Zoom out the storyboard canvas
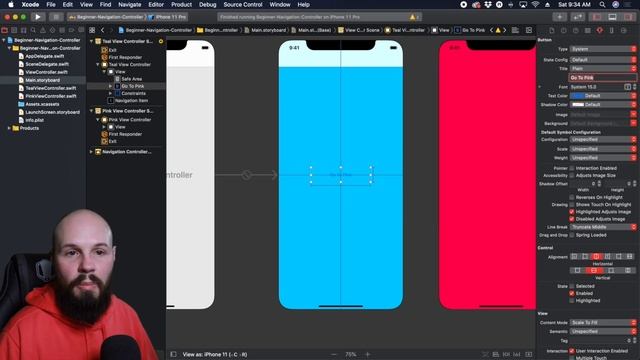This screenshot has height=360, width=640. pyautogui.click(x=334, y=354)
